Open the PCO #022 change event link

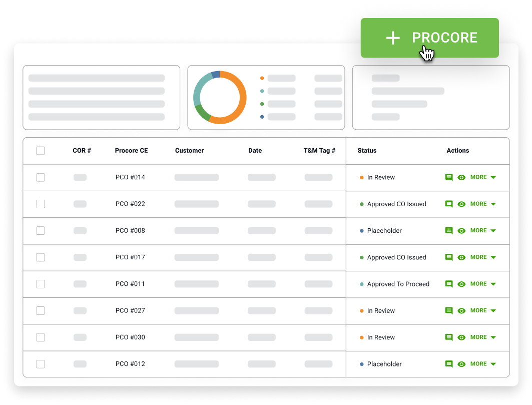(130, 204)
